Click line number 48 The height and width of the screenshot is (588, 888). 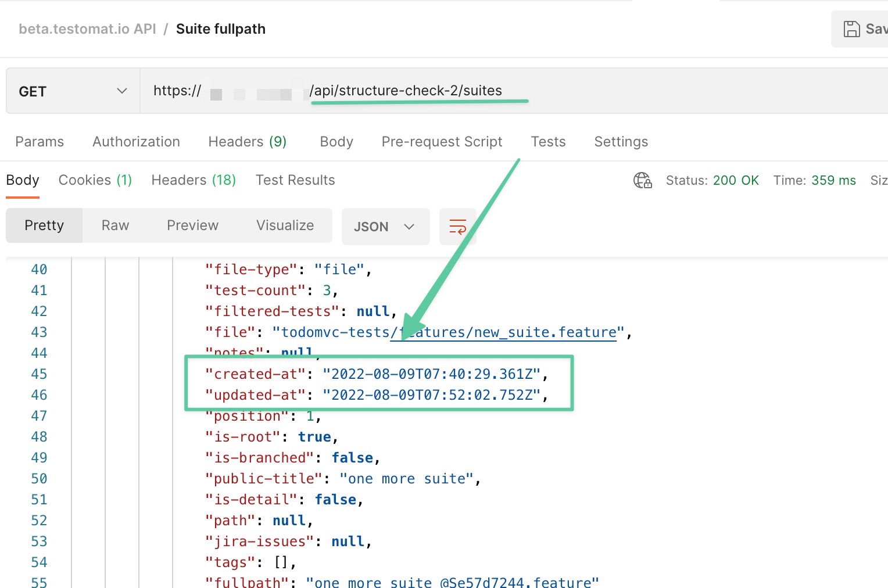39,437
